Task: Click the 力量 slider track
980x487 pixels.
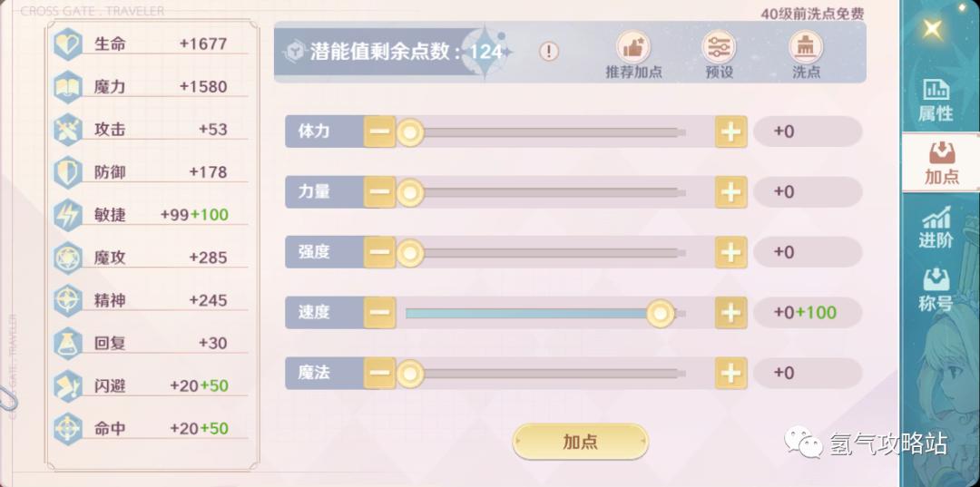Action: pyautogui.click(x=545, y=192)
